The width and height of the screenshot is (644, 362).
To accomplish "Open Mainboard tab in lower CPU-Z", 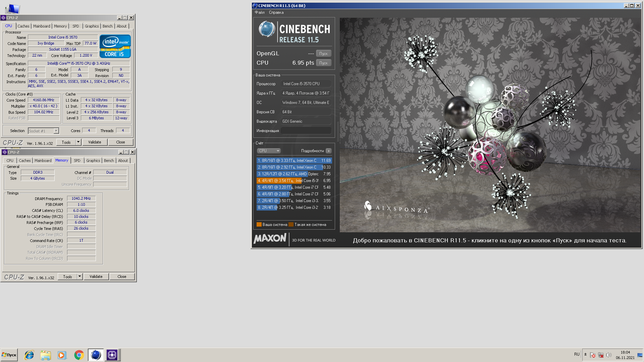I will (43, 161).
